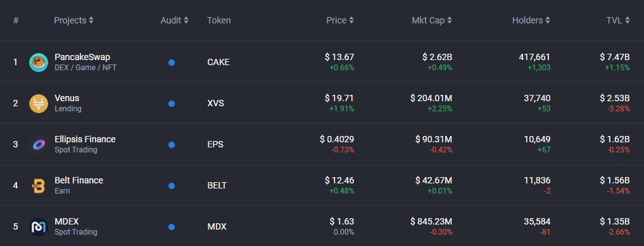Select the XVS token label
The height and width of the screenshot is (246, 644).
(216, 103)
